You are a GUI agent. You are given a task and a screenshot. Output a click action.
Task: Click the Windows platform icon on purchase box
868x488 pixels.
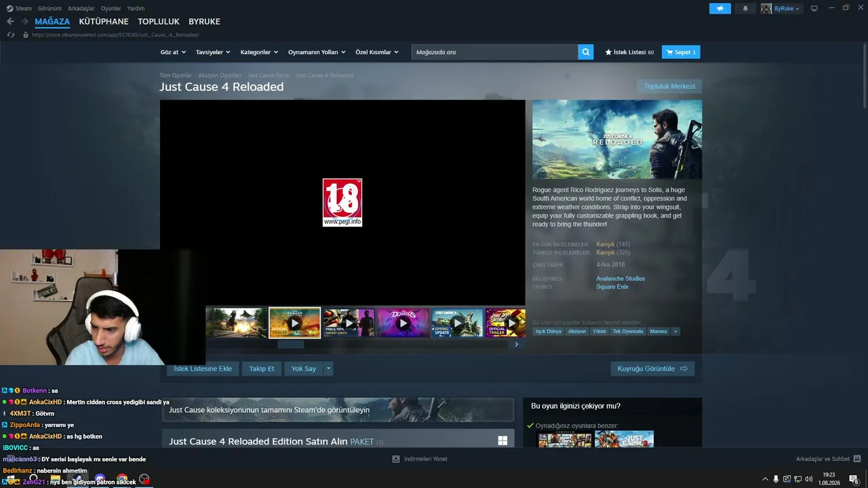[x=502, y=441]
